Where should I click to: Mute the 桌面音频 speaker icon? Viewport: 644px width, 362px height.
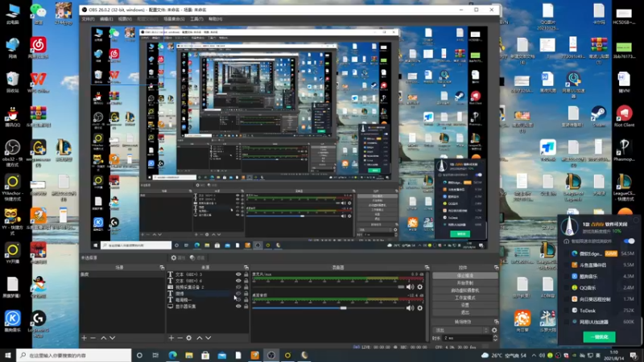point(410,308)
